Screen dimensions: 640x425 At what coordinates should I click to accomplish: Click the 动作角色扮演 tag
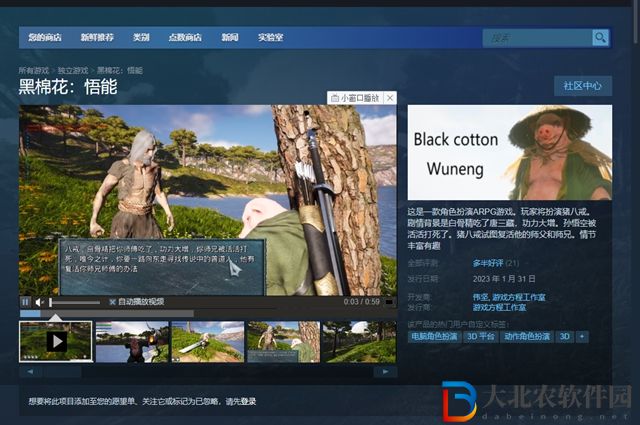click(x=527, y=336)
